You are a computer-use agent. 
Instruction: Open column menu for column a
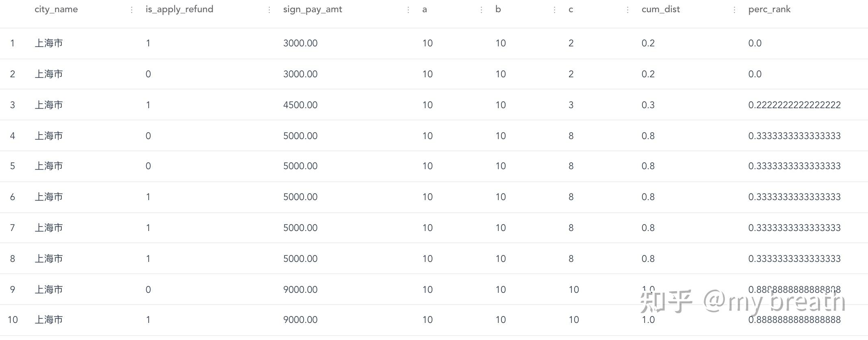[481, 10]
